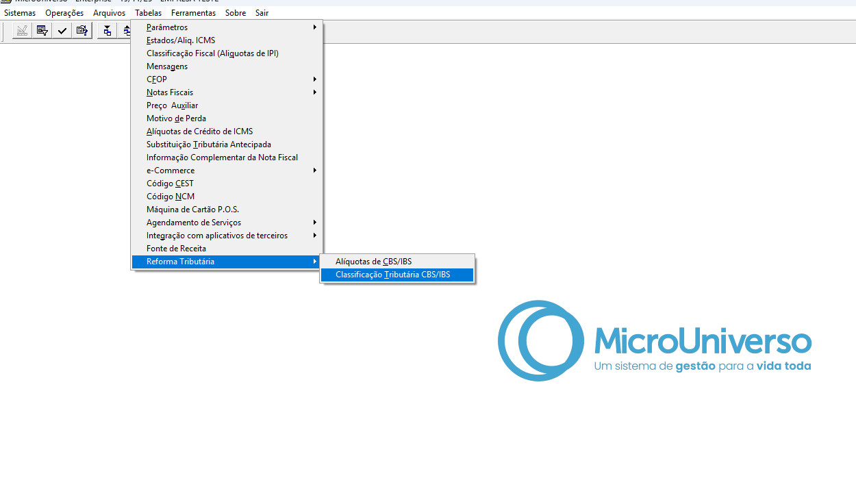Select Código NCM menu entry

[171, 197]
